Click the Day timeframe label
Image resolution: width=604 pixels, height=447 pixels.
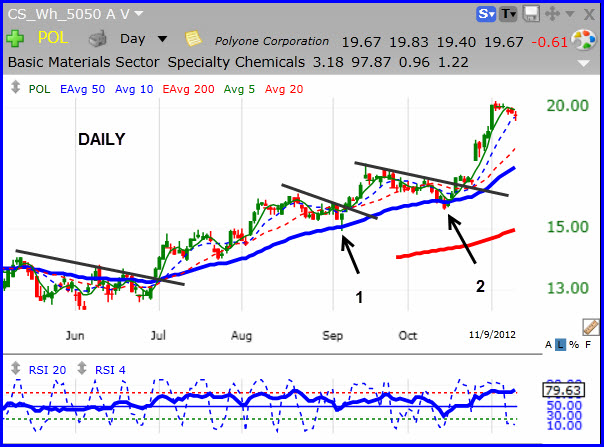133,39
